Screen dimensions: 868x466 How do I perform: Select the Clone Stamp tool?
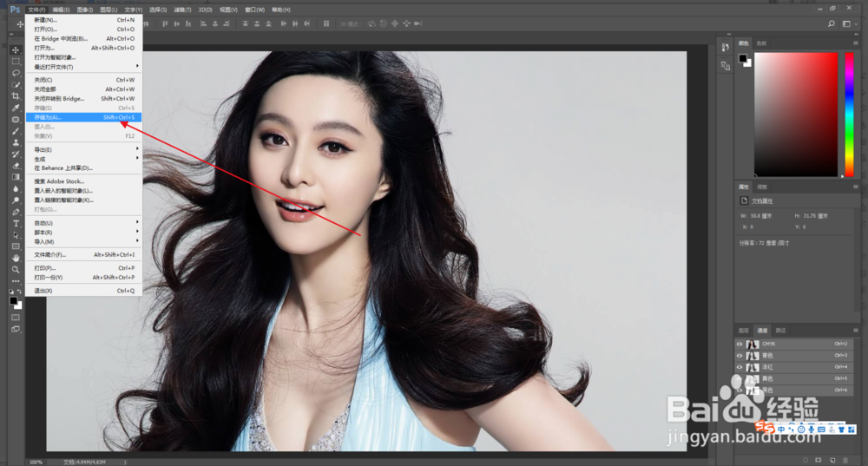pyautogui.click(x=16, y=143)
